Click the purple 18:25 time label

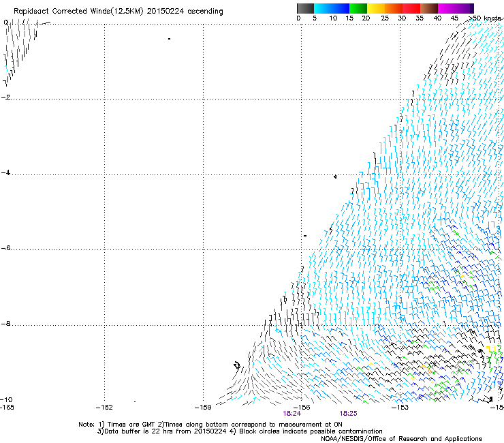pyautogui.click(x=349, y=414)
